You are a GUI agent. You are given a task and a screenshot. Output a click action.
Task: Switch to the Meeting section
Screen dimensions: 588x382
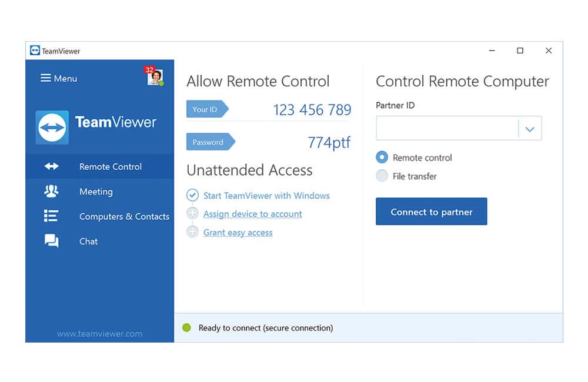coord(95,191)
